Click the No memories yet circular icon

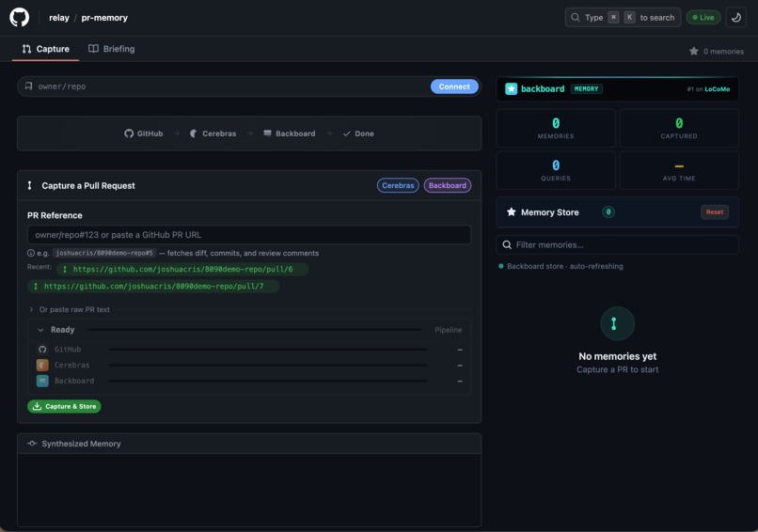click(x=617, y=323)
